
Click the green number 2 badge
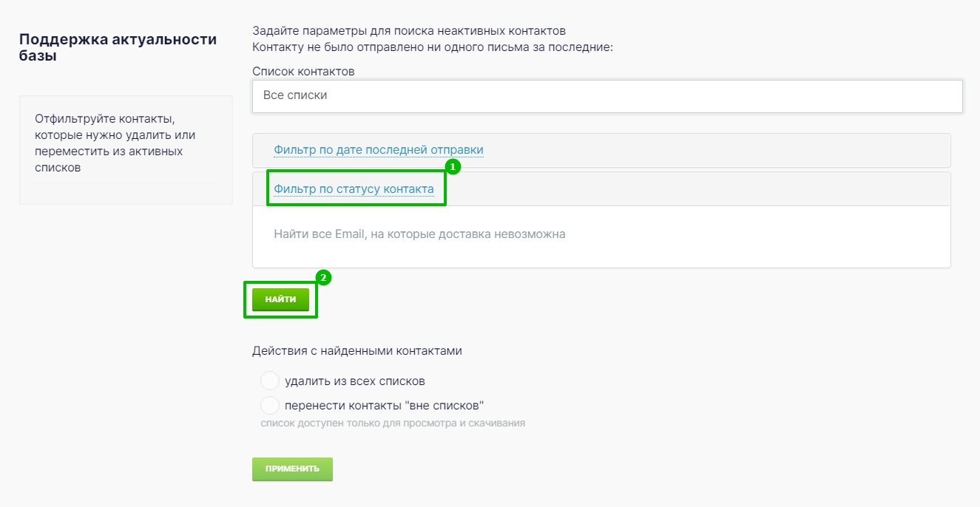(x=323, y=278)
